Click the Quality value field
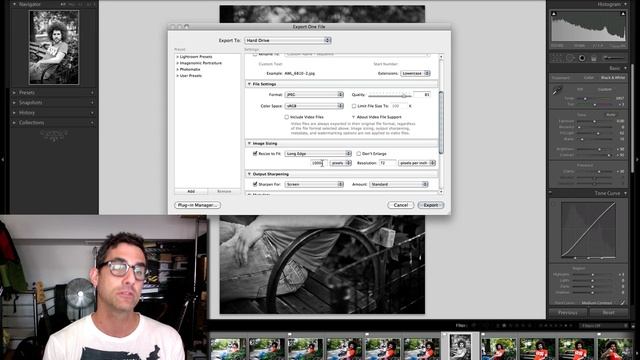The width and height of the screenshot is (640, 360). [422, 94]
